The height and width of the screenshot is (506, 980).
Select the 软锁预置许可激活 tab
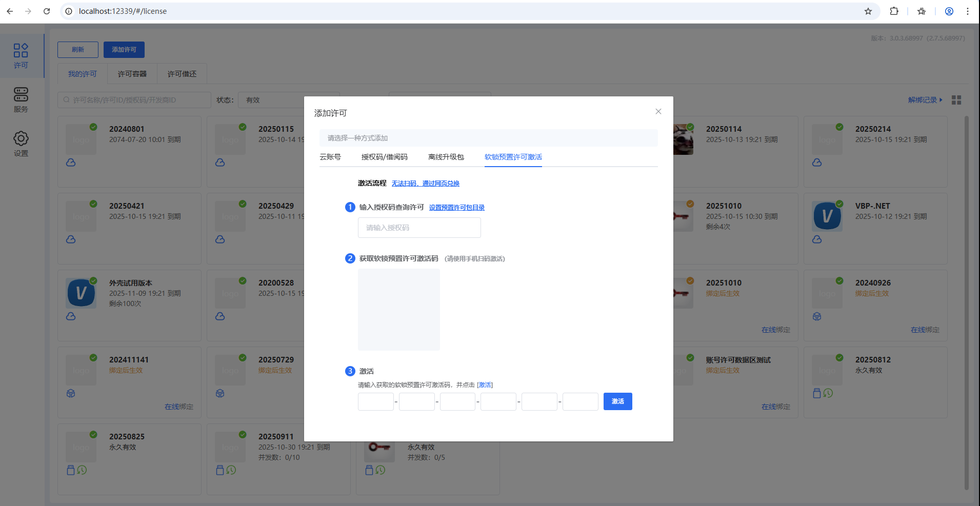coord(513,157)
